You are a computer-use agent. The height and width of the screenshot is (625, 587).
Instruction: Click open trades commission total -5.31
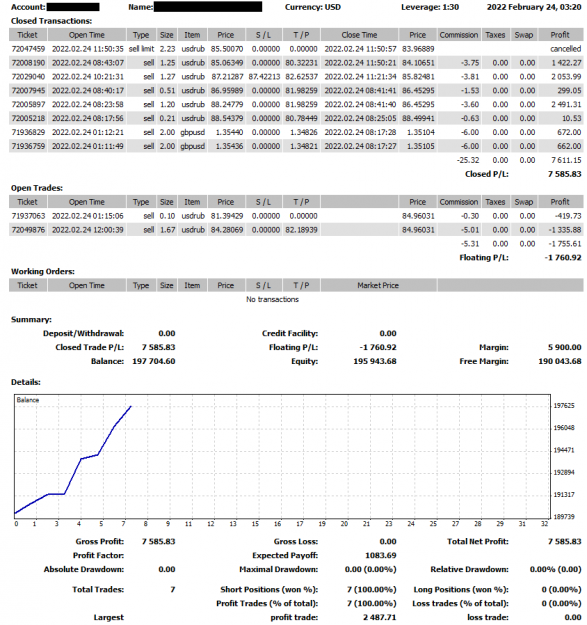(x=470, y=244)
